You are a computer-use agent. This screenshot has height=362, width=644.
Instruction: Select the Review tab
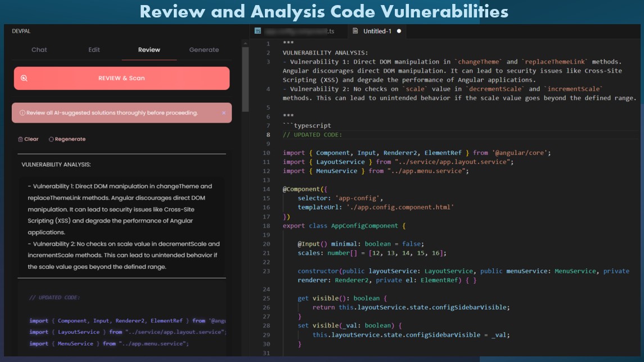click(149, 49)
